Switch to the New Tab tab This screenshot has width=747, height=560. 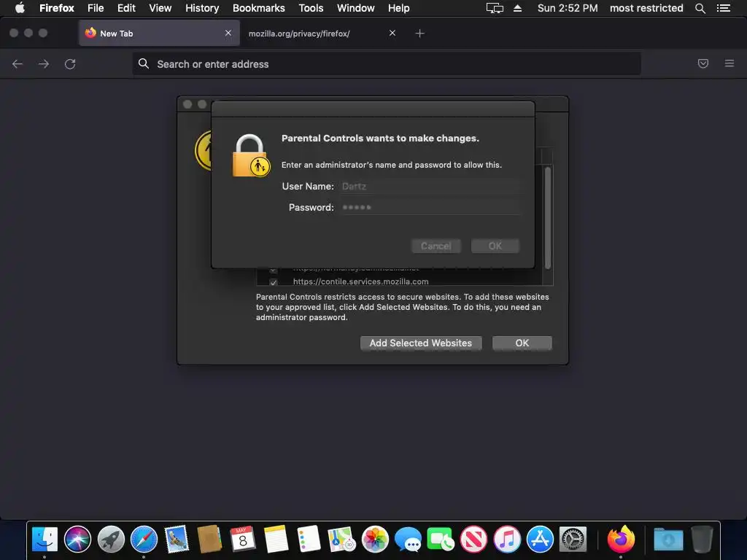pyautogui.click(x=159, y=34)
